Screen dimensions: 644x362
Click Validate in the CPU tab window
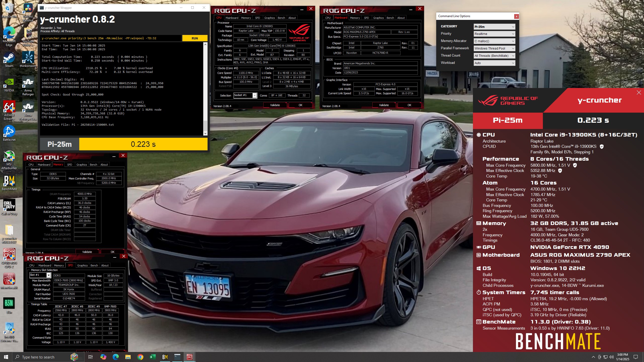click(275, 105)
